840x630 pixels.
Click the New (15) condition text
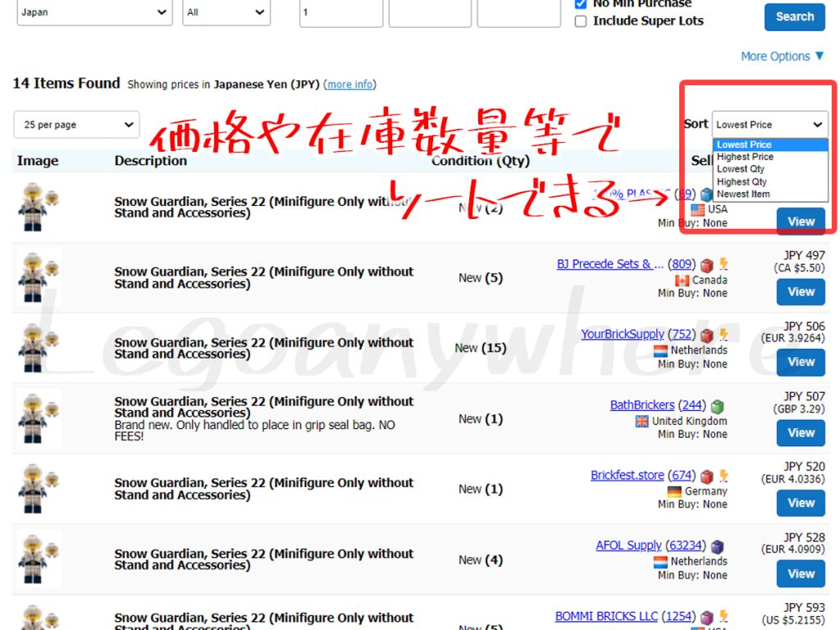[x=480, y=348]
